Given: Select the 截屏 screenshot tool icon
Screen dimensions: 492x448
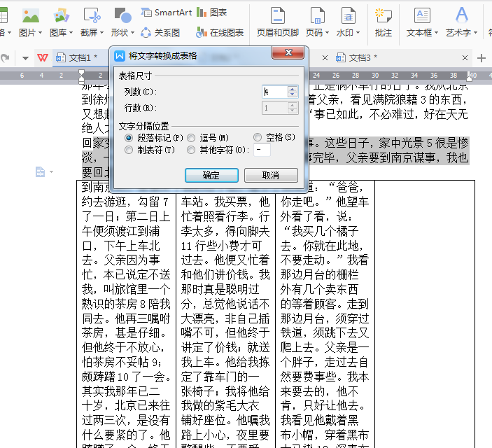Looking at the screenshot, I should (x=92, y=15).
